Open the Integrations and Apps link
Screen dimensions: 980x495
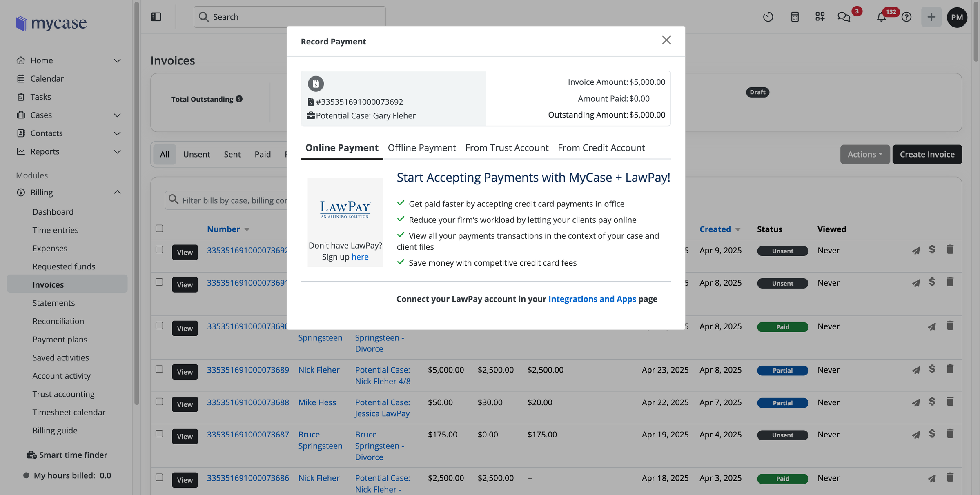pos(592,299)
